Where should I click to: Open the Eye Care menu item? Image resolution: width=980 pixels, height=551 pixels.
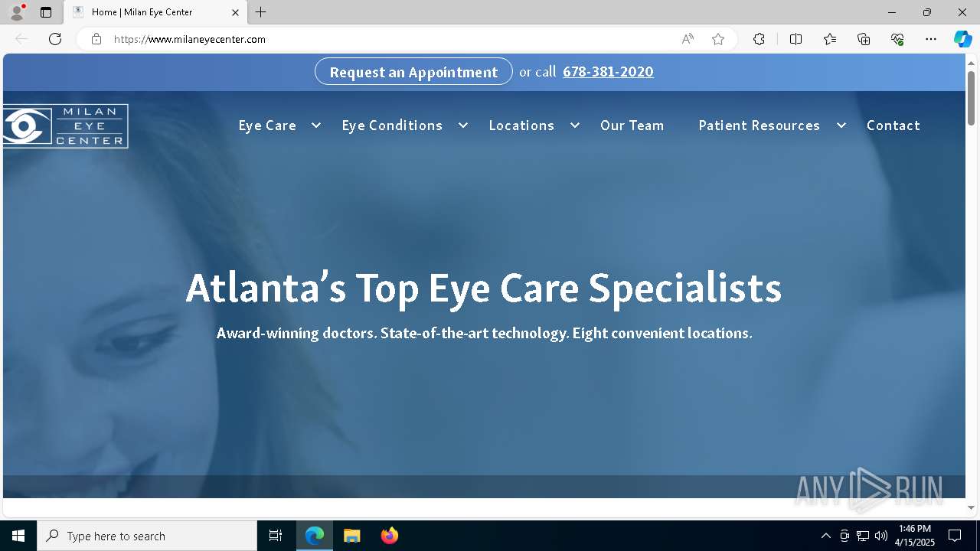point(267,126)
